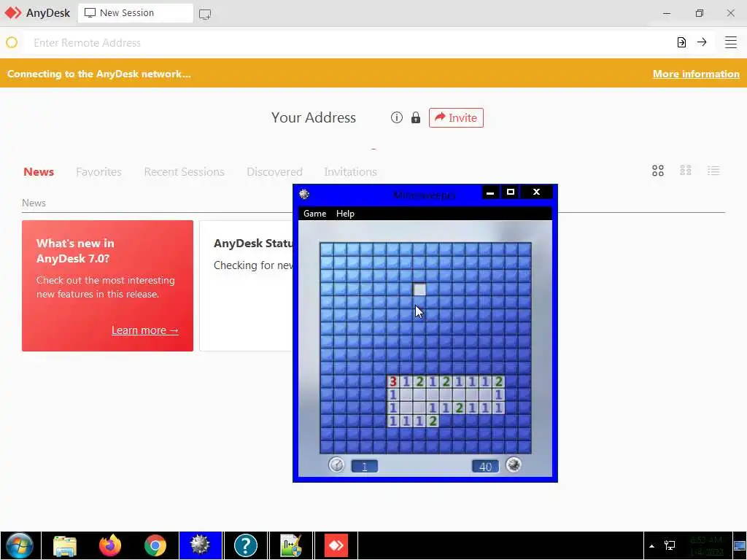747x560 pixels.
Task: Click the network tray icon
Action: [670, 545]
